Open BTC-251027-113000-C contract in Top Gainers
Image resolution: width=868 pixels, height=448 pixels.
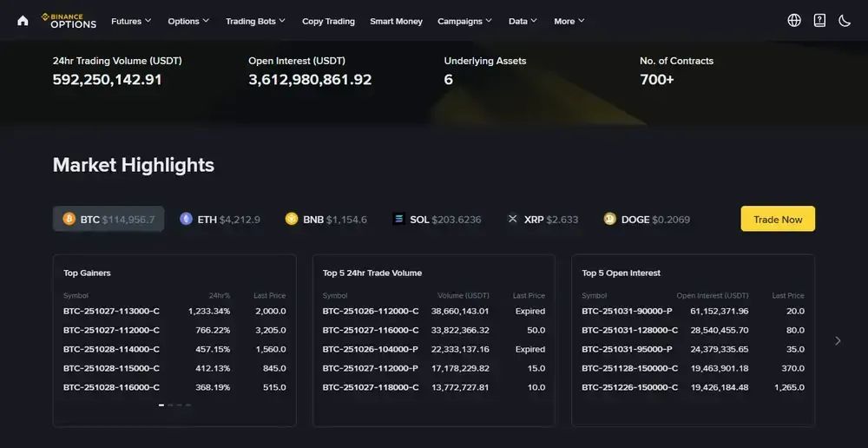click(111, 311)
